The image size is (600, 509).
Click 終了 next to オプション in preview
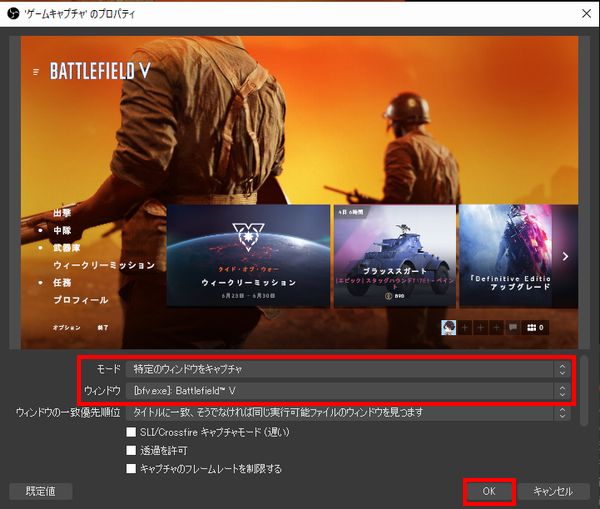(103, 328)
